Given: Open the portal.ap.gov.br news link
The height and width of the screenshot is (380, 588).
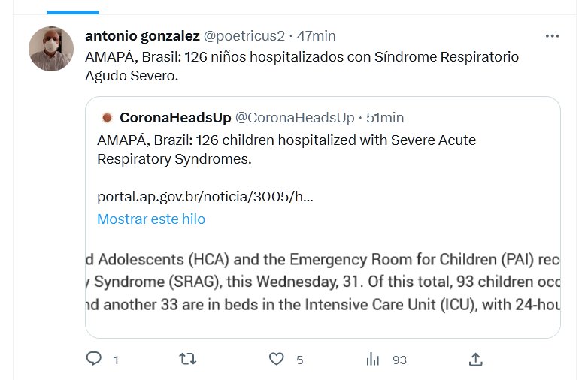Looking at the screenshot, I should (205, 198).
